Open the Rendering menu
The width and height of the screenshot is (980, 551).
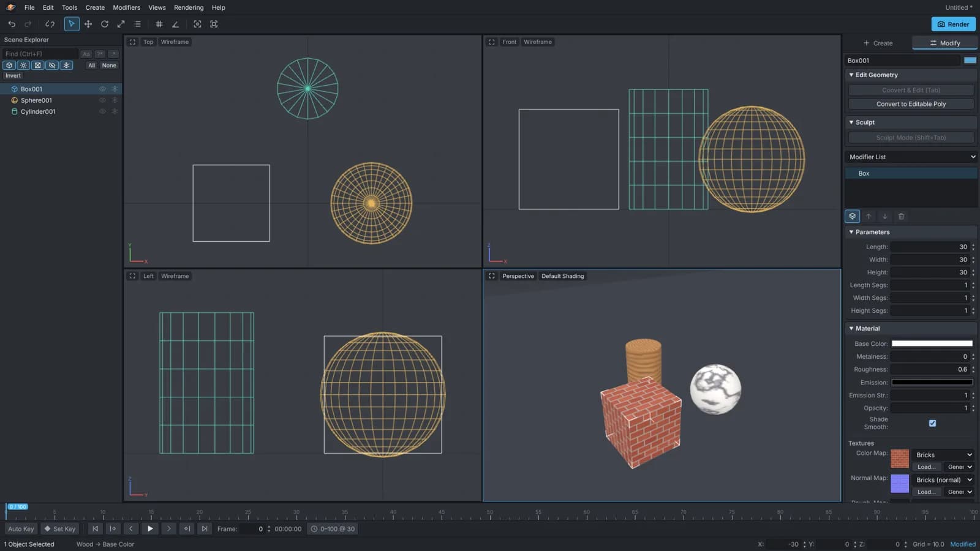(x=189, y=7)
